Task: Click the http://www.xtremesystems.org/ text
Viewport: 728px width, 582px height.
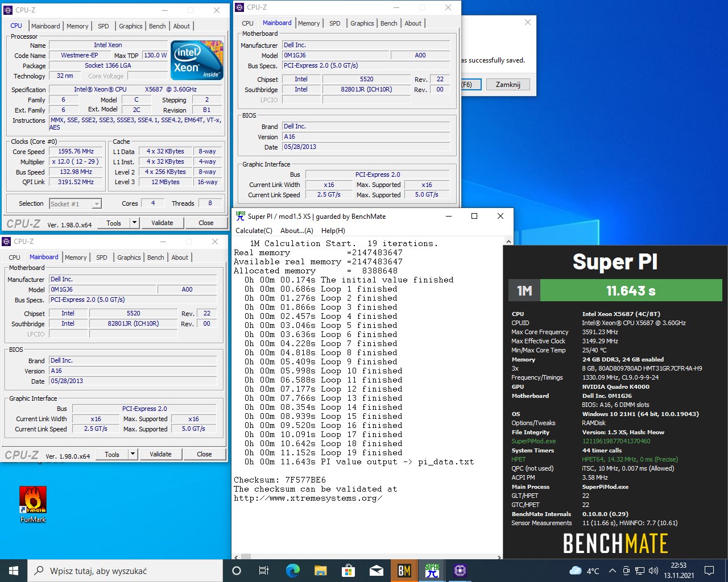Action: tap(308, 498)
